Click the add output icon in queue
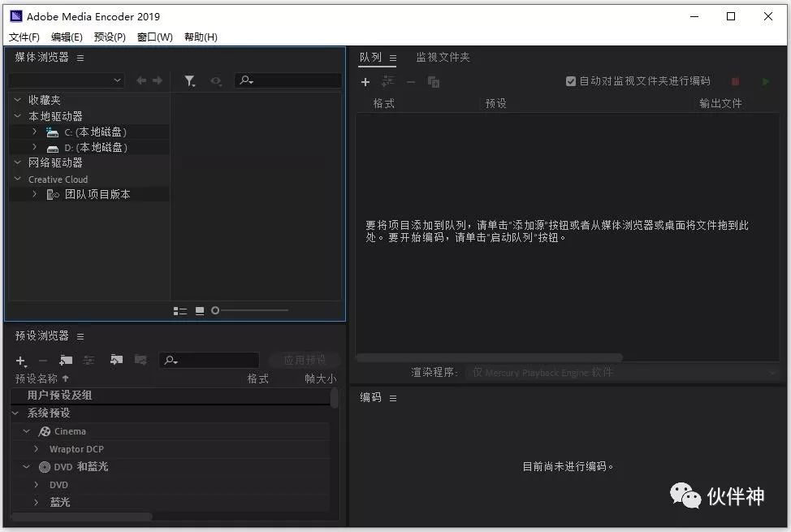This screenshot has height=532, width=791. click(388, 80)
